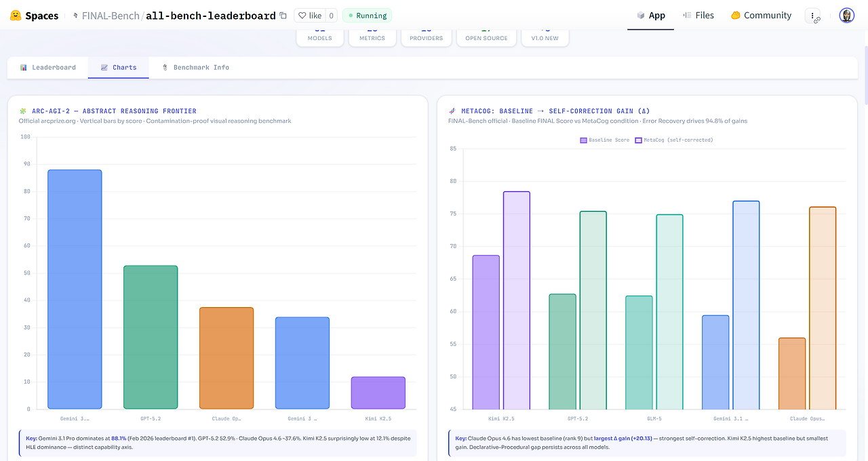The width and height of the screenshot is (868, 461).
Task: Click the FINAL-Bench owner link
Action: [x=110, y=16]
